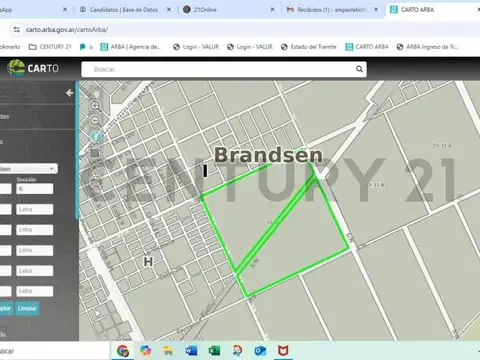Open the ARBA | Agencia de... bookmark
The image size is (480, 360).
(x=131, y=47)
